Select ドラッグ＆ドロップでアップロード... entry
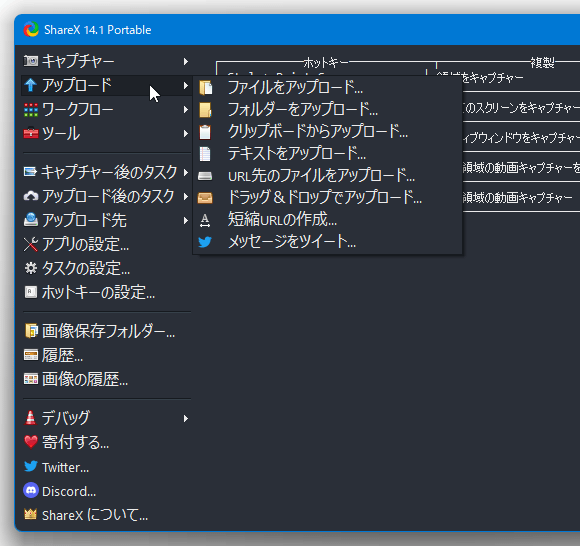Viewport: 580px width, 546px height. [327, 198]
